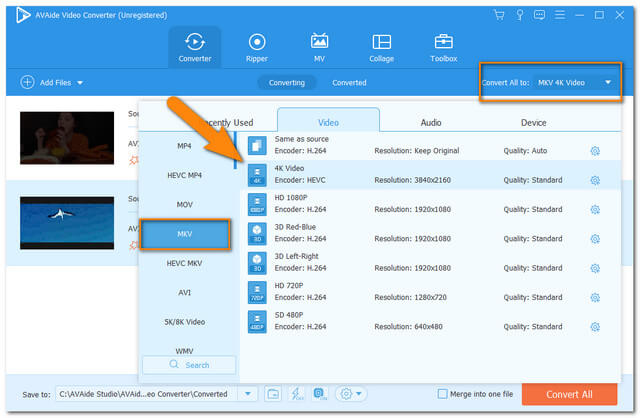The image size is (640, 418).
Task: Click Quality: Auto text
Action: [x=525, y=151]
